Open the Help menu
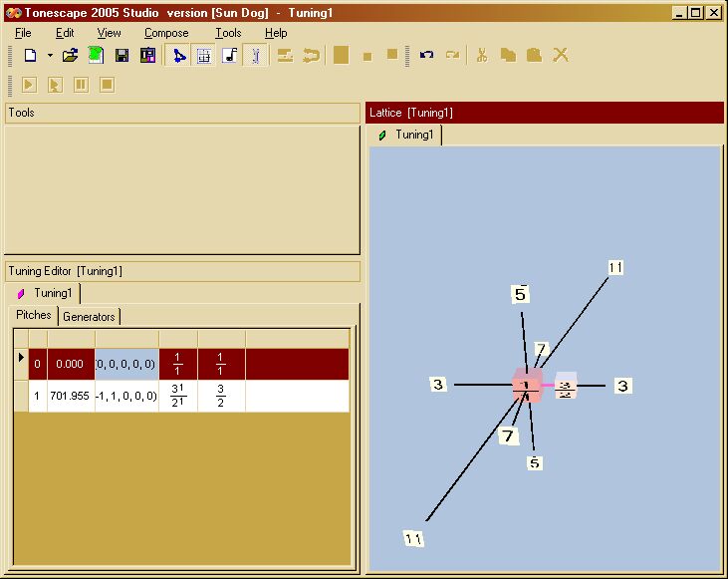This screenshot has width=728, height=579. click(x=276, y=33)
